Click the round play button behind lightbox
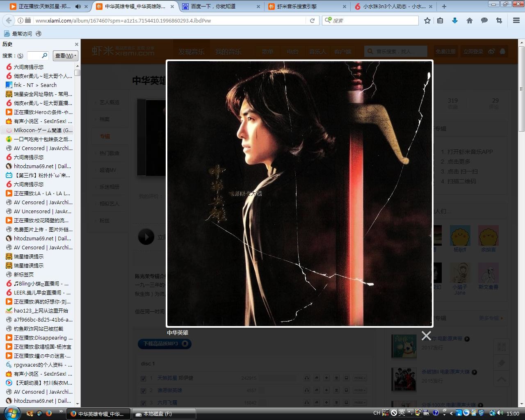 (x=146, y=237)
